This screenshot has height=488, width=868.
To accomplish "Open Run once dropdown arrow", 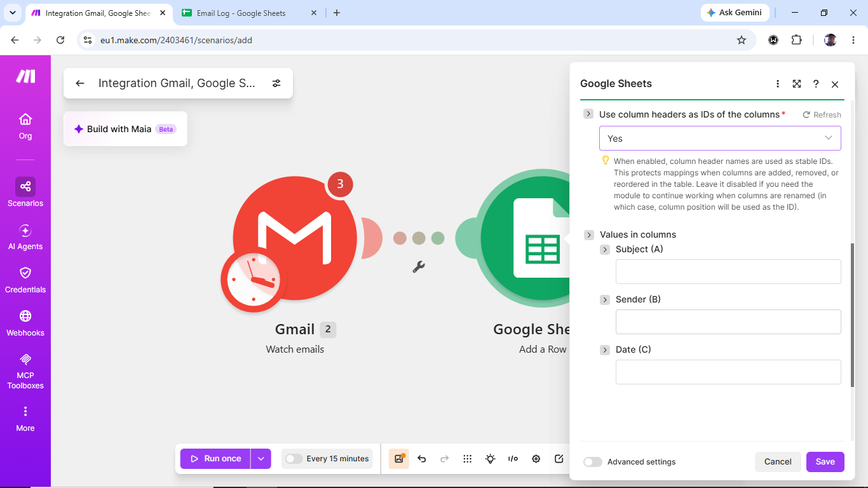I will 261,459.
